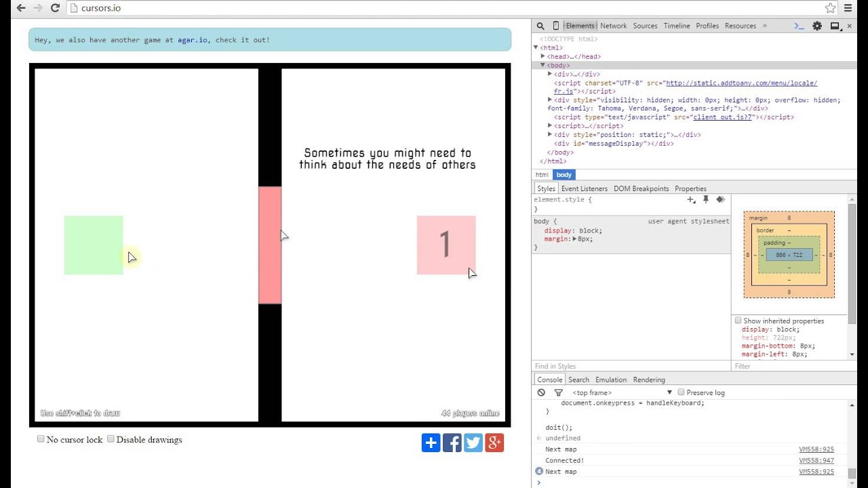The height and width of the screenshot is (488, 868).
Task: Toggle element state pin icon
Action: coord(706,199)
